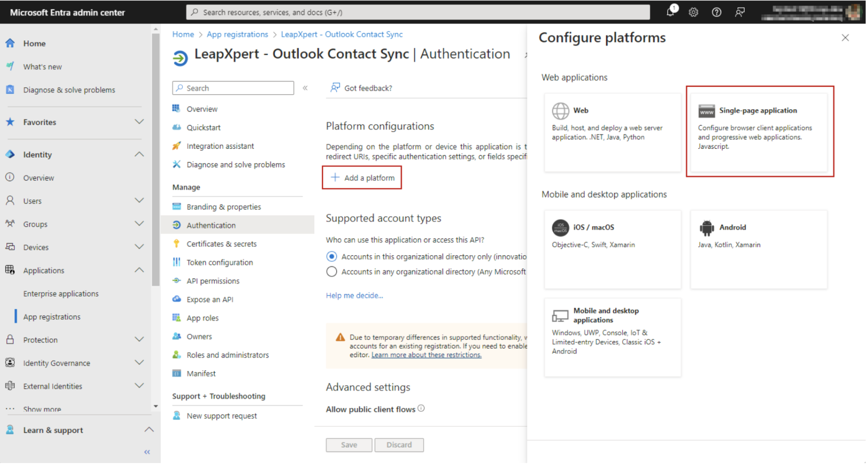Viewport: 868px width, 466px height.
Task: Select accounts in any organizational directory
Action: (332, 272)
